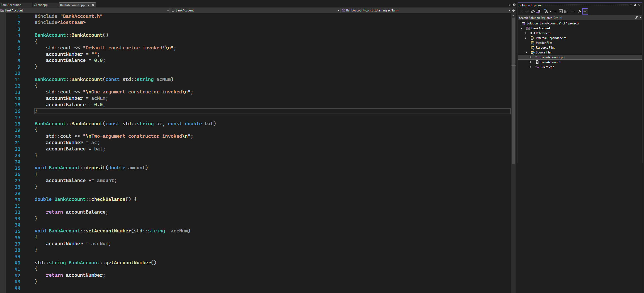
Task: Toggle the BankAccount function dropdown
Action: pyautogui.click(x=337, y=10)
